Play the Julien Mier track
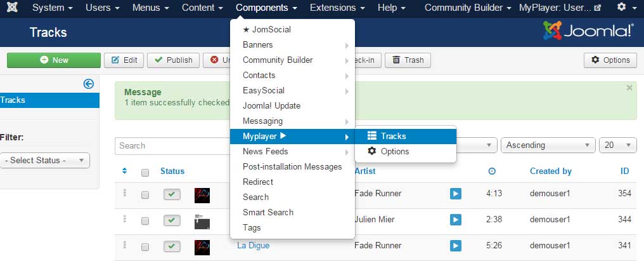 456,220
